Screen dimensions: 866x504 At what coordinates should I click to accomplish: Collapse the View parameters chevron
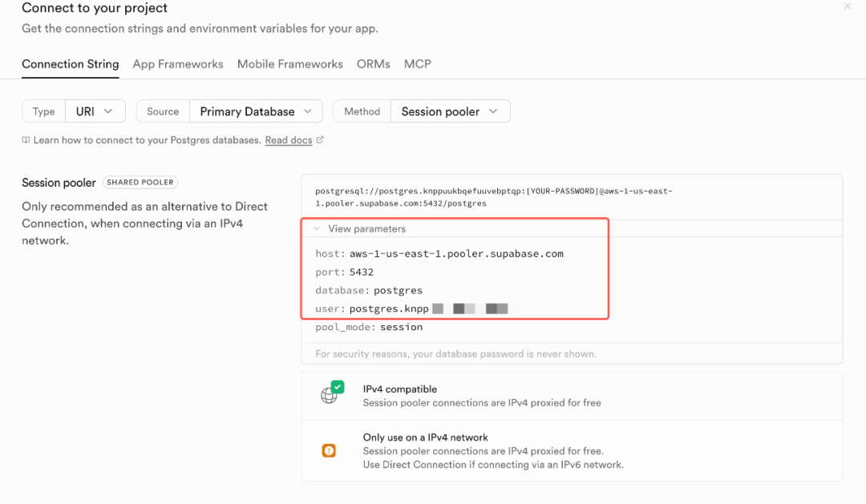pos(317,228)
